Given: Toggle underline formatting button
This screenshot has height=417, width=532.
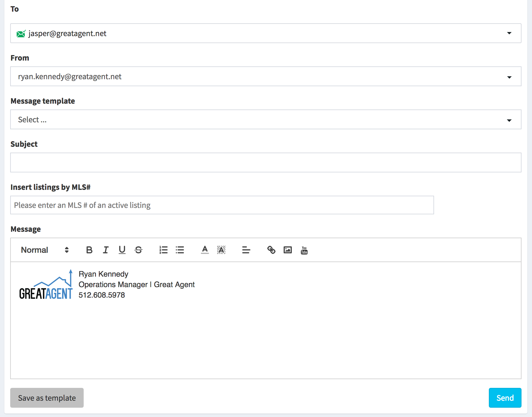Looking at the screenshot, I should (x=122, y=250).
